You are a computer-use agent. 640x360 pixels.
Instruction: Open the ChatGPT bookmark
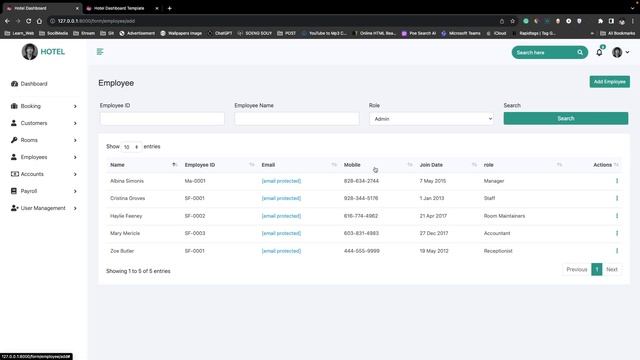(220, 33)
